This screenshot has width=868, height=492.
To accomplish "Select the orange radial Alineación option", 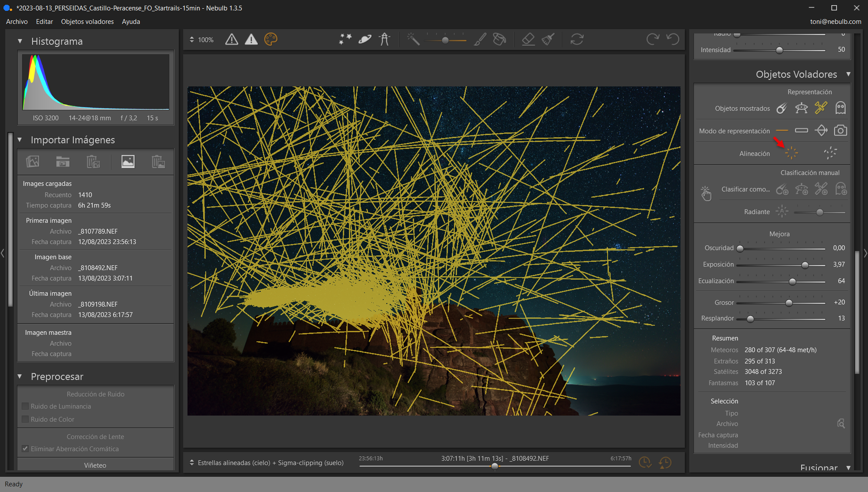I will click(x=791, y=153).
